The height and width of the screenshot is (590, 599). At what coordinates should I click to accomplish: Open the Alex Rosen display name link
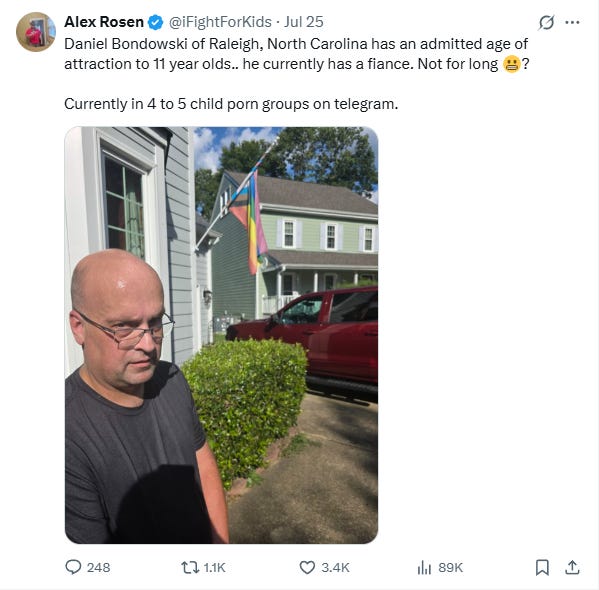click(104, 22)
